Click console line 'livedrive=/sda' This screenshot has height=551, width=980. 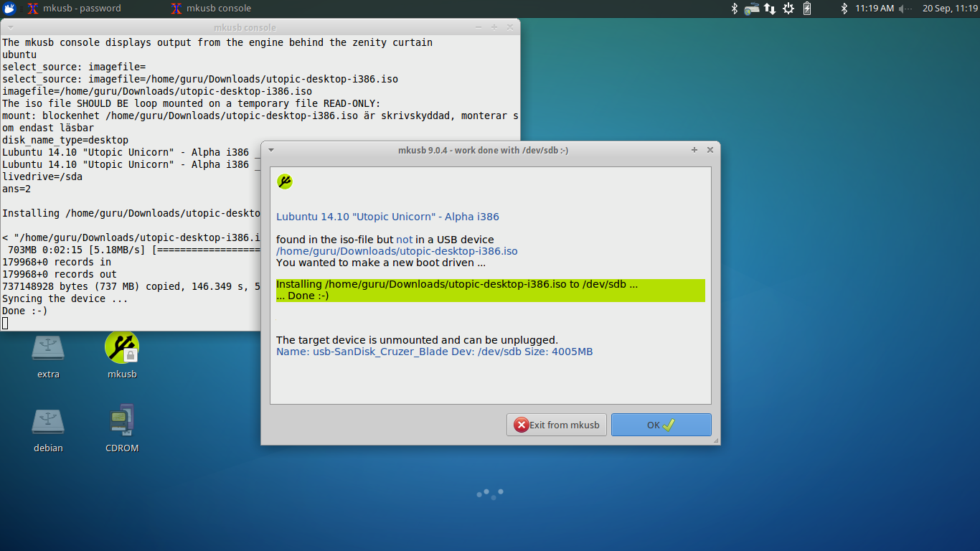[x=42, y=176]
